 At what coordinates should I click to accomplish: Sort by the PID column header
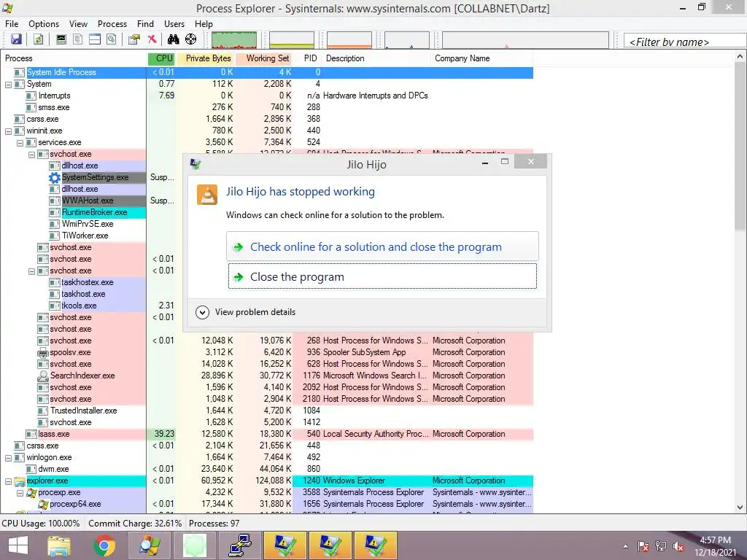[x=309, y=58]
